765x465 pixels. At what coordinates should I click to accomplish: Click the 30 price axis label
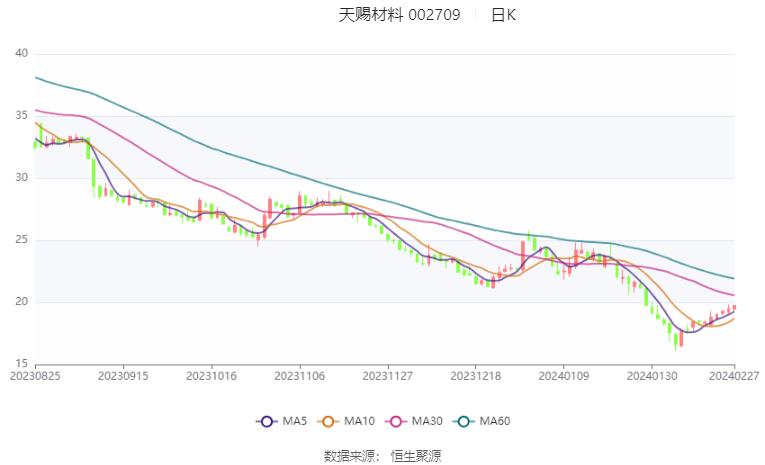tap(21, 178)
